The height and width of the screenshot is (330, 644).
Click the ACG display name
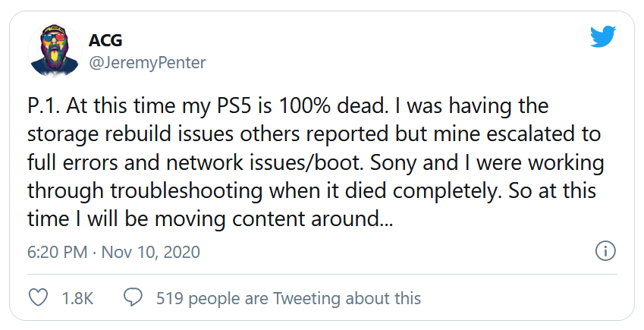106,41
